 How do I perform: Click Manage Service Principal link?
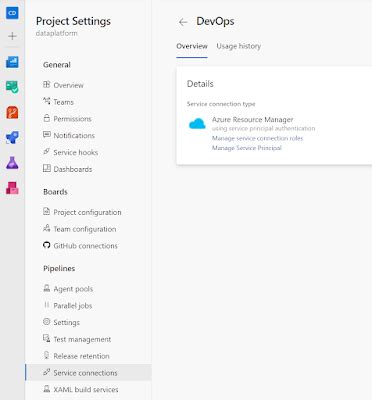pos(247,148)
